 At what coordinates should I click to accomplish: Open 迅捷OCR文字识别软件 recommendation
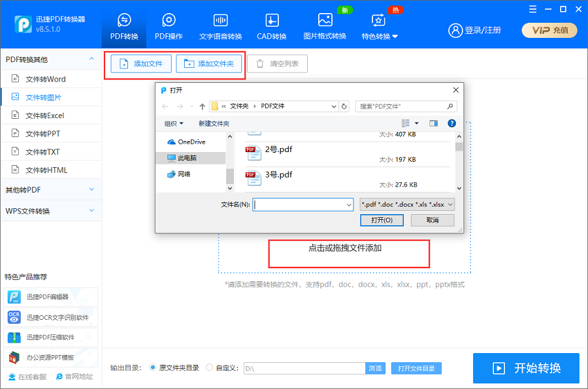tap(50, 317)
